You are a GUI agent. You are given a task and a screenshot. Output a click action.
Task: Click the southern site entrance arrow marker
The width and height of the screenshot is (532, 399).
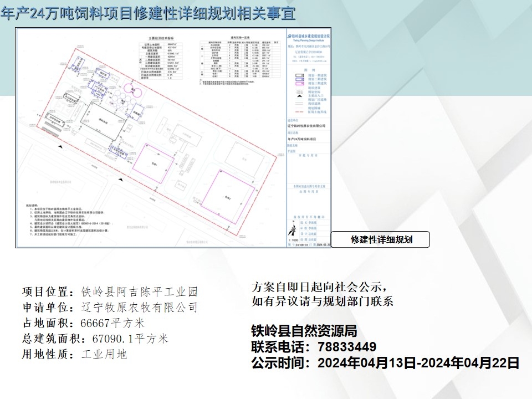(x=120, y=180)
